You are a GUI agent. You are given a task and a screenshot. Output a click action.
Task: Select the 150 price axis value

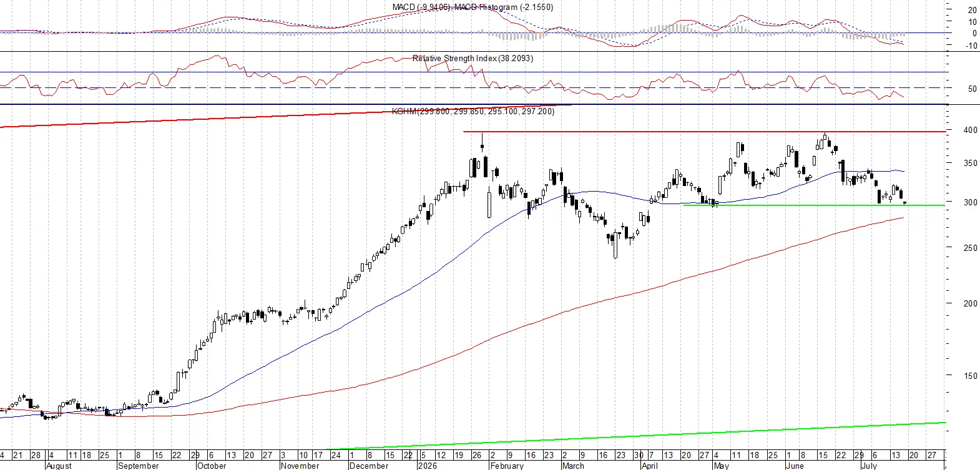coord(971,376)
